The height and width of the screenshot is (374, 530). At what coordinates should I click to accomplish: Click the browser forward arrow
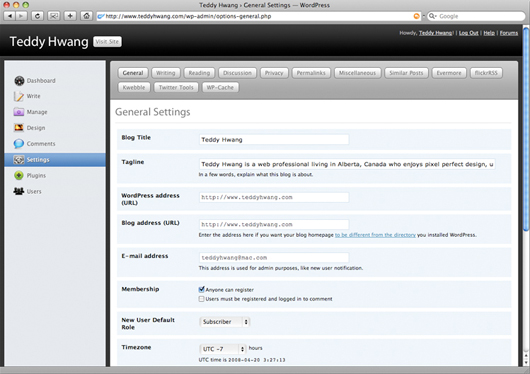(21, 16)
